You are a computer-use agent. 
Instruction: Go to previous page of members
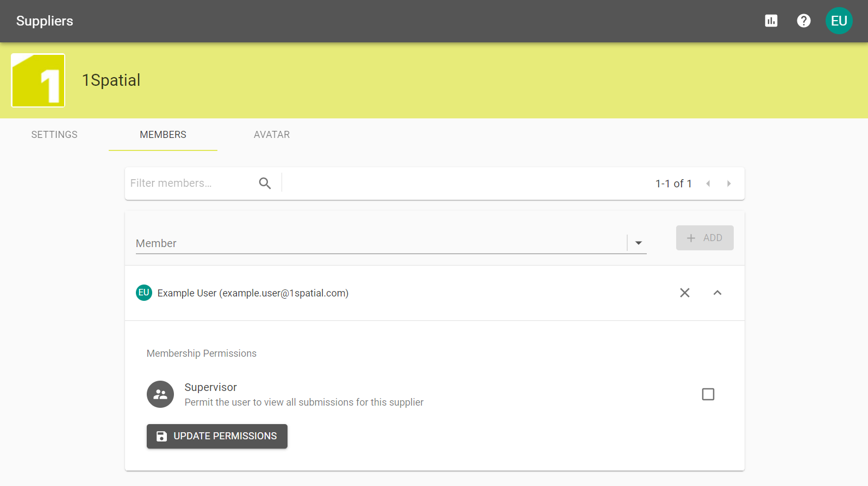pyautogui.click(x=708, y=184)
